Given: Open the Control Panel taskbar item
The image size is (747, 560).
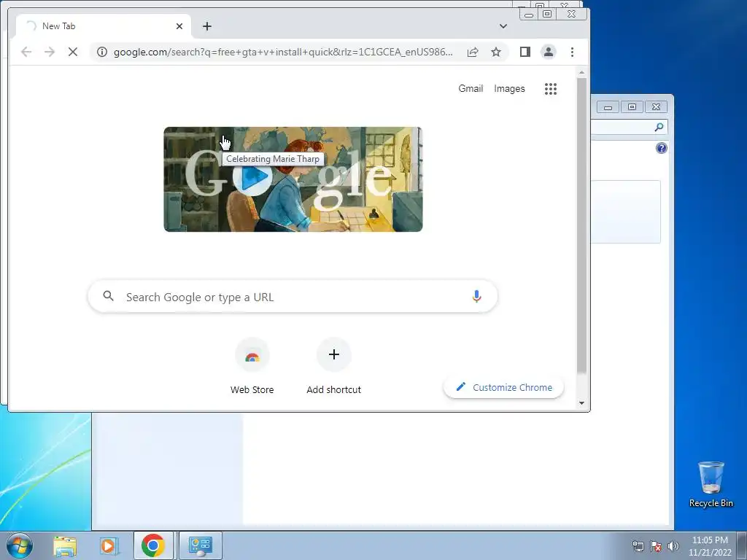Looking at the screenshot, I should (x=200, y=545).
